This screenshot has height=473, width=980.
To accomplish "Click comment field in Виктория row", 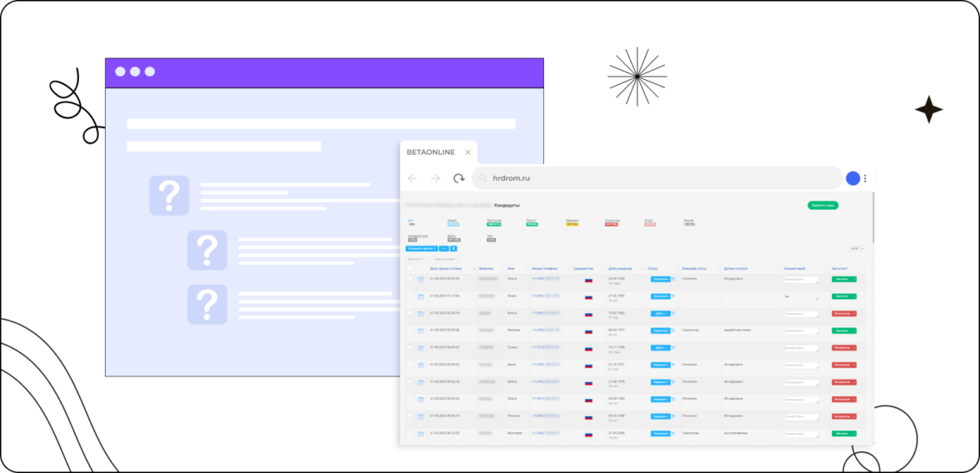I will pos(802,434).
